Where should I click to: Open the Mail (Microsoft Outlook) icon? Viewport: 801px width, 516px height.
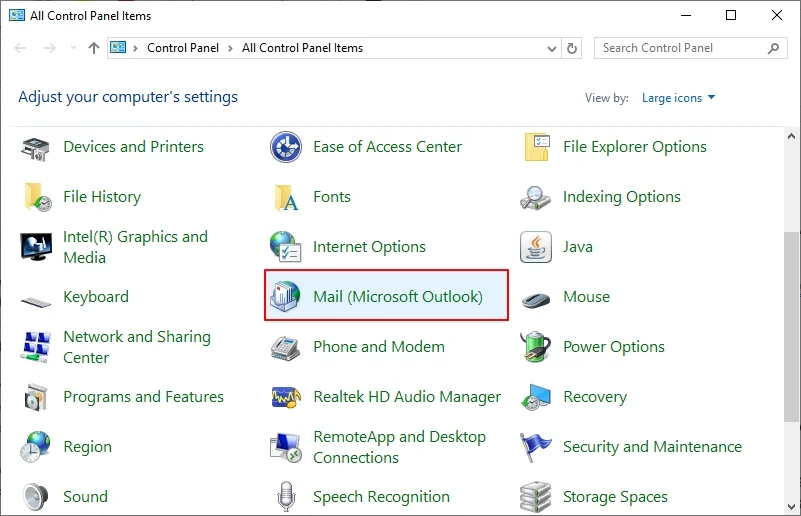click(287, 297)
